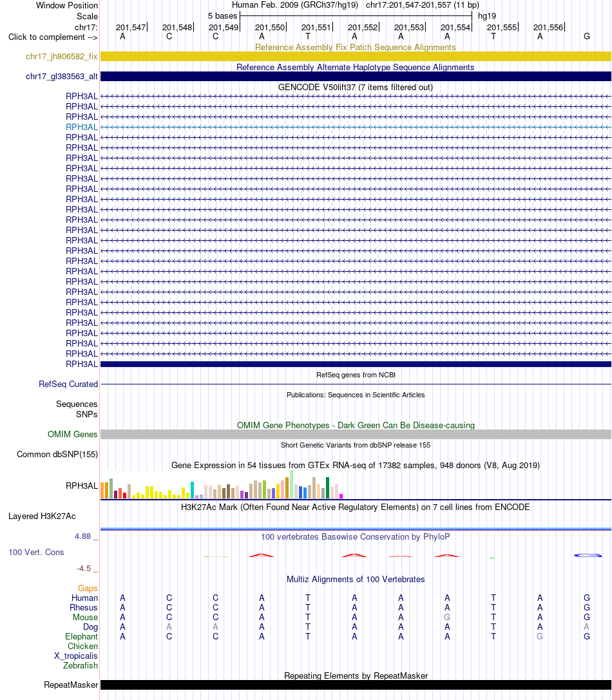The width and height of the screenshot is (612, 700).
Task: Select the light-blue highlighted RPH3AL transcript label
Action: click(x=82, y=128)
